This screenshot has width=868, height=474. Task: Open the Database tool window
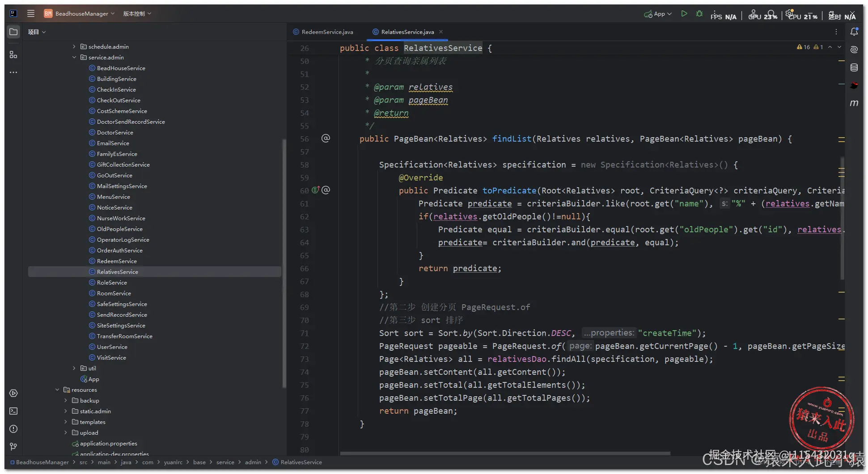pyautogui.click(x=854, y=67)
